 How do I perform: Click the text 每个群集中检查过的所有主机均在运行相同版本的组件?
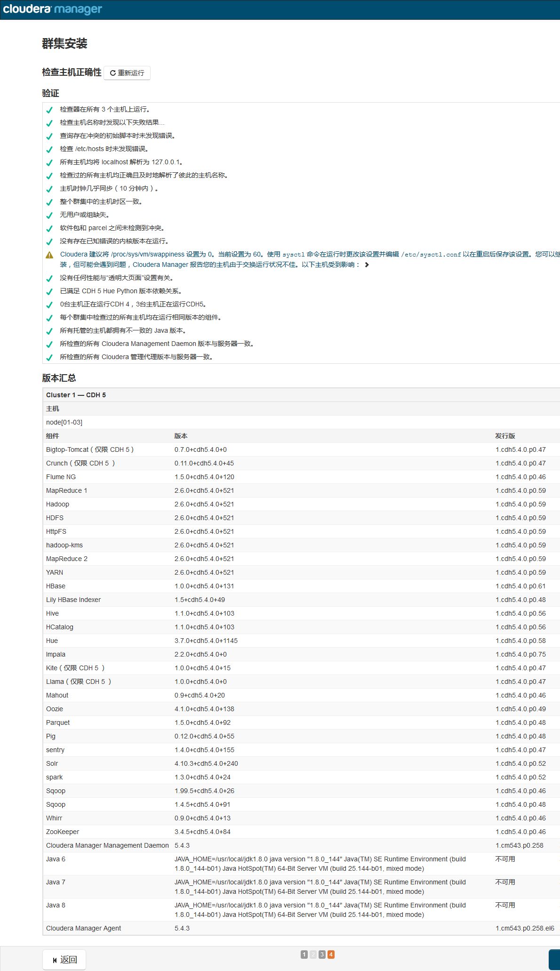(141, 317)
